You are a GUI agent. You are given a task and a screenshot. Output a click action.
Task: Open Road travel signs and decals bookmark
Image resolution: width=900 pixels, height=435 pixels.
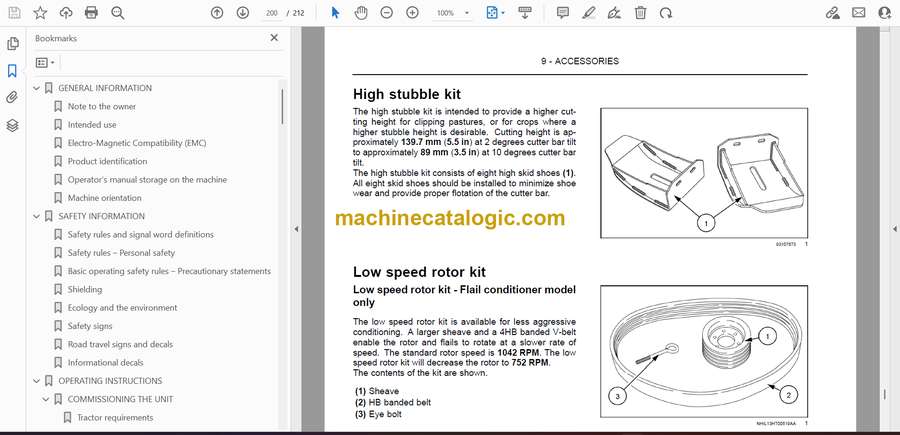[x=120, y=344]
